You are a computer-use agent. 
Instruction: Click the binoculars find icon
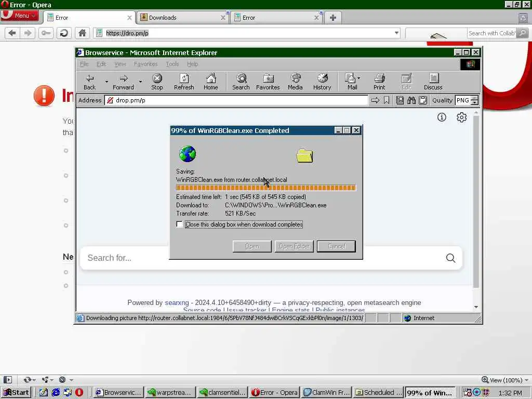coord(411,100)
